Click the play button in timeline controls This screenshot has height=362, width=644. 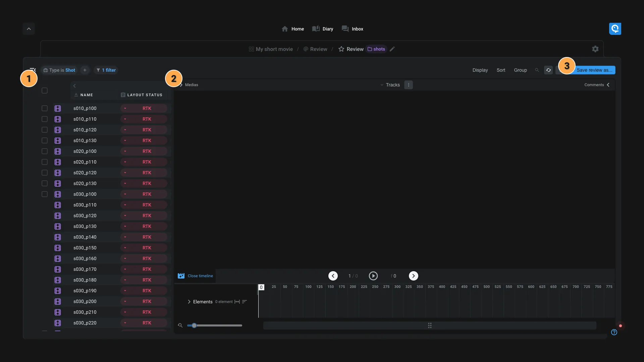[373, 276]
